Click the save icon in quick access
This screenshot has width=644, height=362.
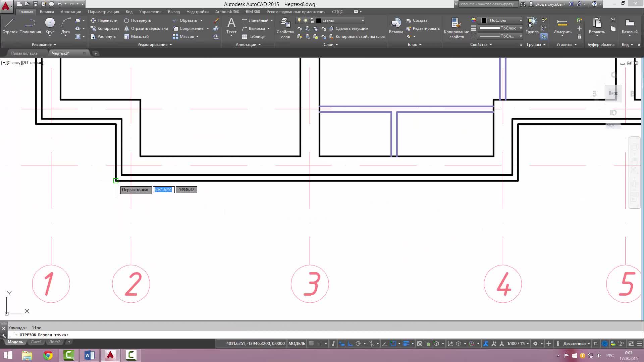click(35, 4)
